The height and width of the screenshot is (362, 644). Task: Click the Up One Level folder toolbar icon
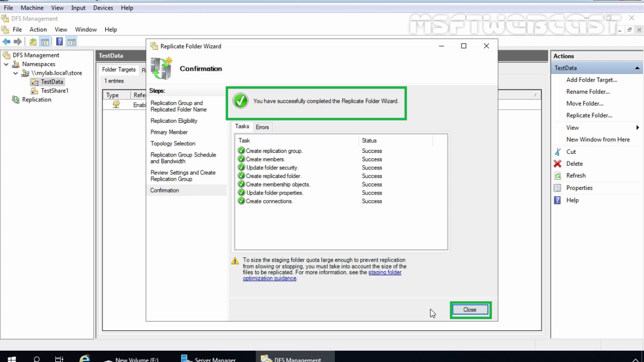(33, 42)
